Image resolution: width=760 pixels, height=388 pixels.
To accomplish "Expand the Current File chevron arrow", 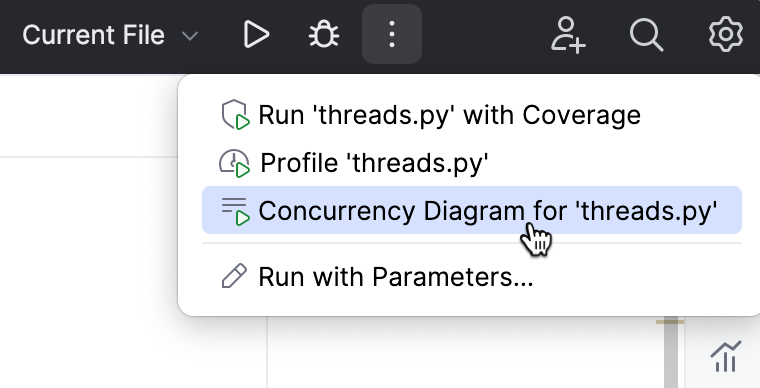I will [x=190, y=35].
